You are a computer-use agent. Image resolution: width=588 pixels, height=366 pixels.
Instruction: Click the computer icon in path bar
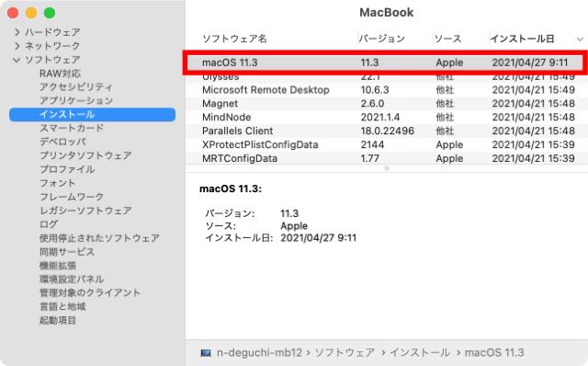[x=206, y=353]
